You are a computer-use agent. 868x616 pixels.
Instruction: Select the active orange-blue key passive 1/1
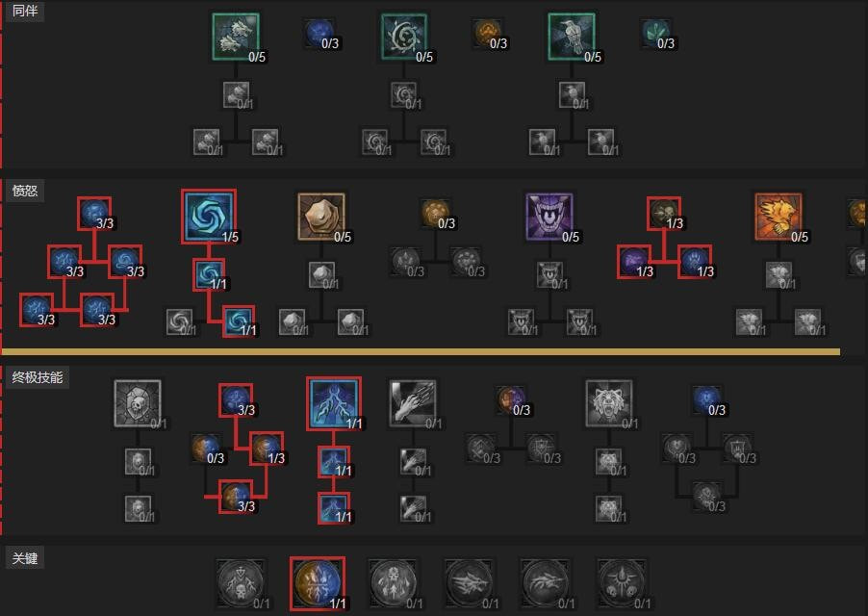click(x=318, y=583)
